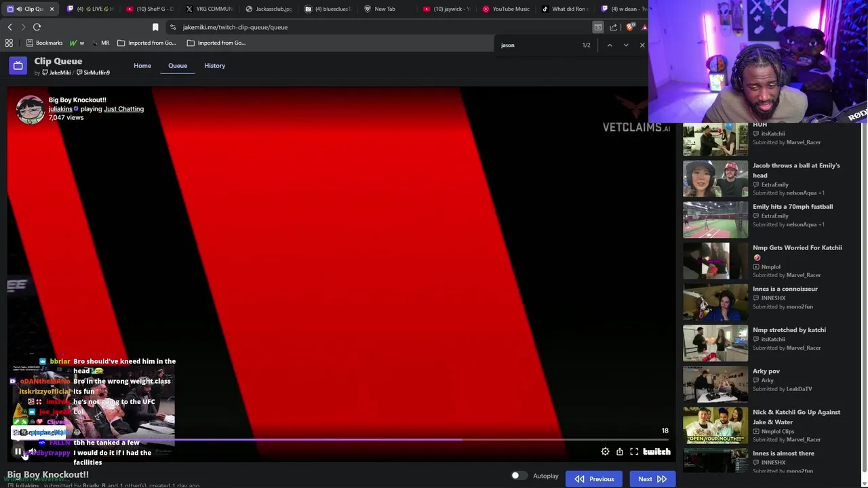Switch to the Jackassclub.jpg tab
The image size is (868, 488).
point(269,9)
